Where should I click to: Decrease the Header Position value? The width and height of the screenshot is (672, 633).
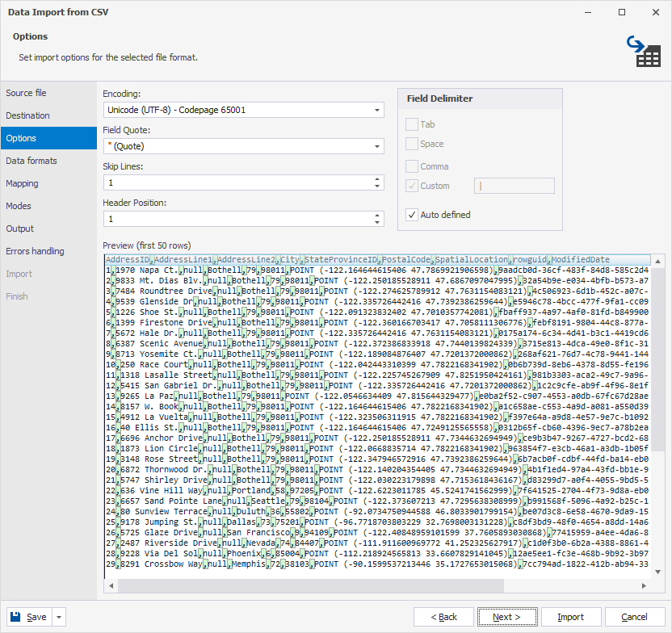click(376, 223)
